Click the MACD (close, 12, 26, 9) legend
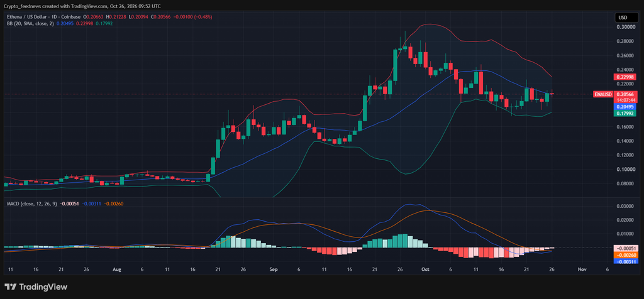Image resolution: width=644 pixels, height=299 pixels. tap(31, 204)
